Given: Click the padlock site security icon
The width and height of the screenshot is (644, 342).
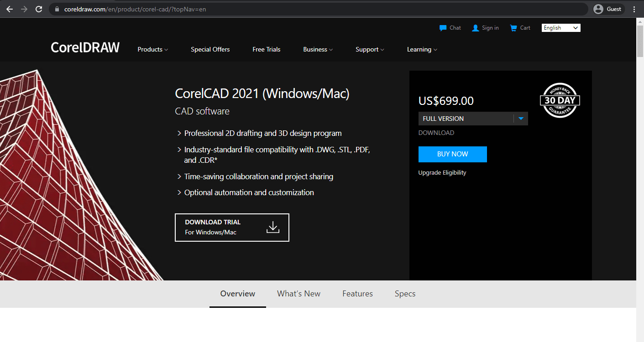Looking at the screenshot, I should (57, 9).
